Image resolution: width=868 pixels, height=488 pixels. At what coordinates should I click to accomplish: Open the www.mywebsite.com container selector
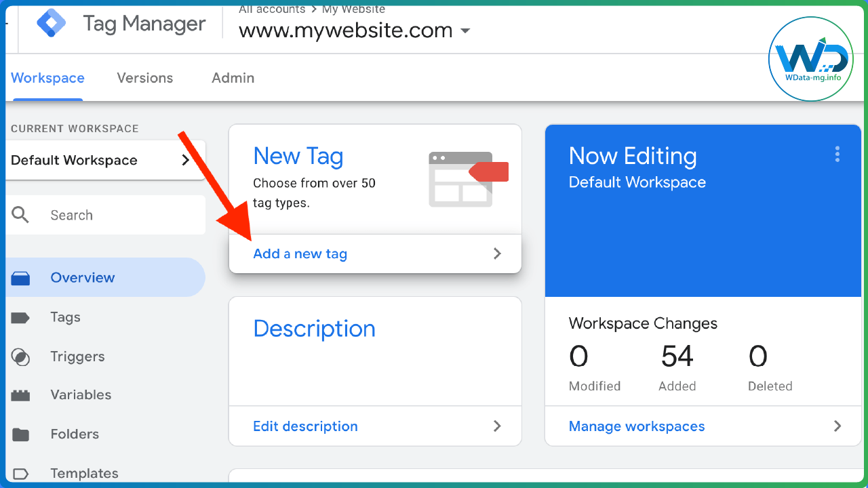353,30
